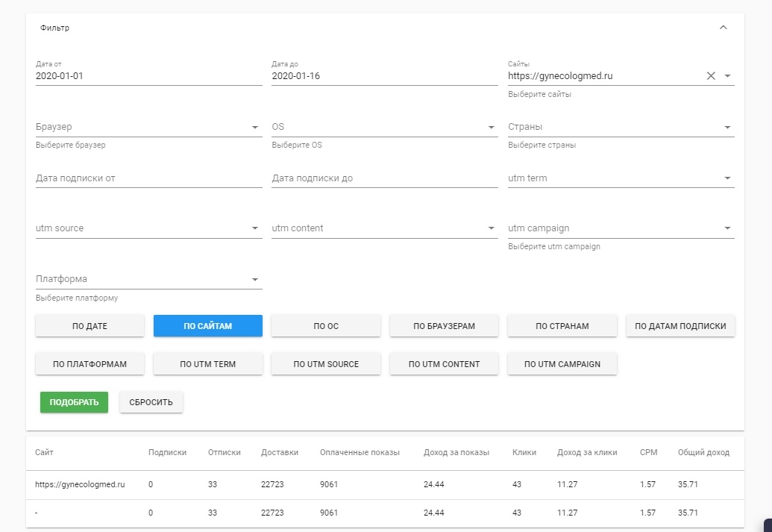Image resolution: width=772 pixels, height=532 pixels.
Task: Group results ПО БРАУЗЕРАМ
Action: coord(444,326)
